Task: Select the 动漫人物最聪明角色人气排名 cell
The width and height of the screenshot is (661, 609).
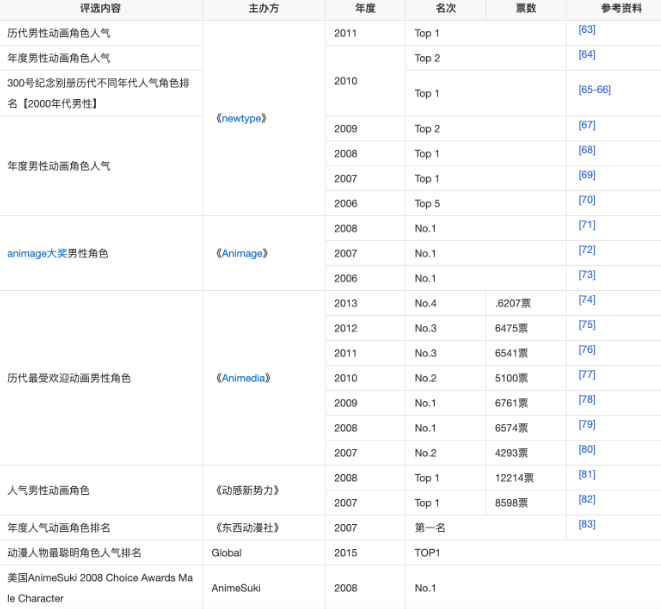Action: coord(101,553)
